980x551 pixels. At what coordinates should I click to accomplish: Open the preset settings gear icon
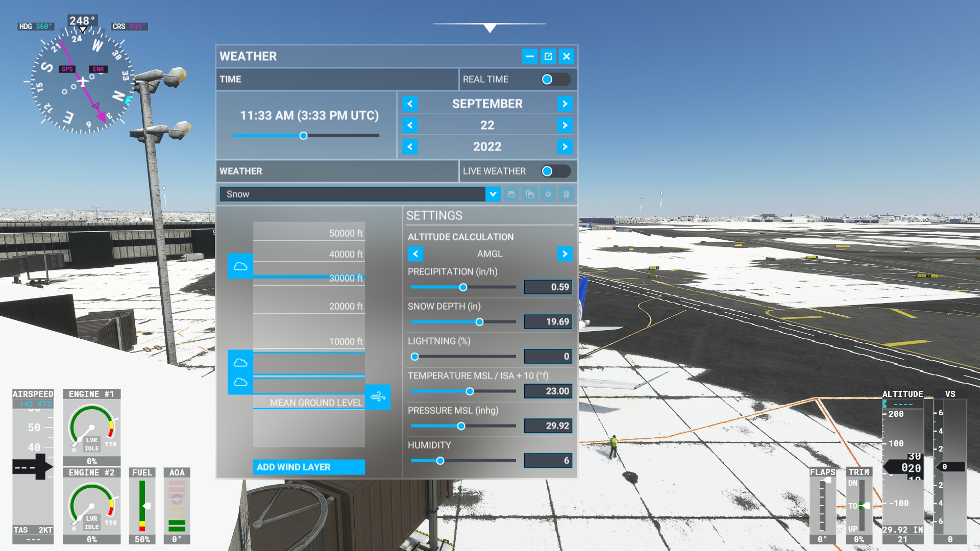[548, 194]
